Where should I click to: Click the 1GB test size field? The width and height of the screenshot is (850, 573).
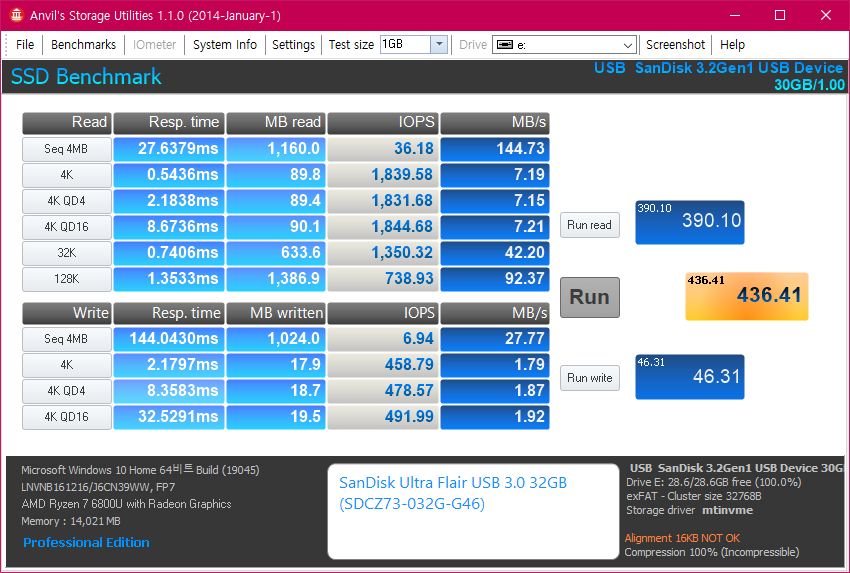tap(405, 44)
